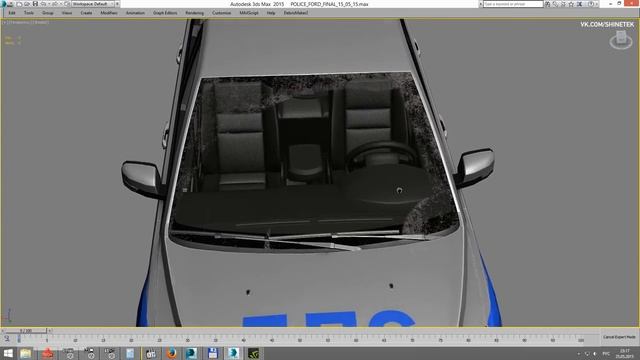Click the Save File floppy disk icon
The width and height of the screenshot is (640, 360).
(35, 4)
